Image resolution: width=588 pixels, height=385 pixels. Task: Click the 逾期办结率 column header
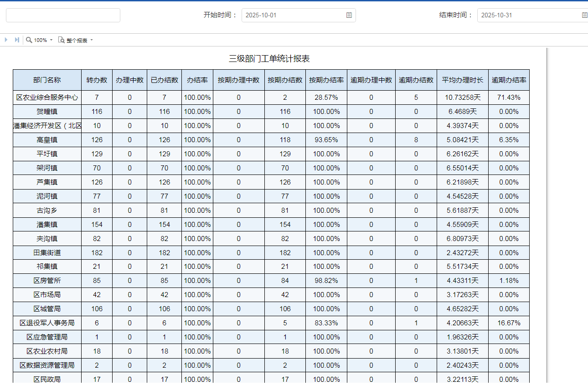tap(509, 80)
